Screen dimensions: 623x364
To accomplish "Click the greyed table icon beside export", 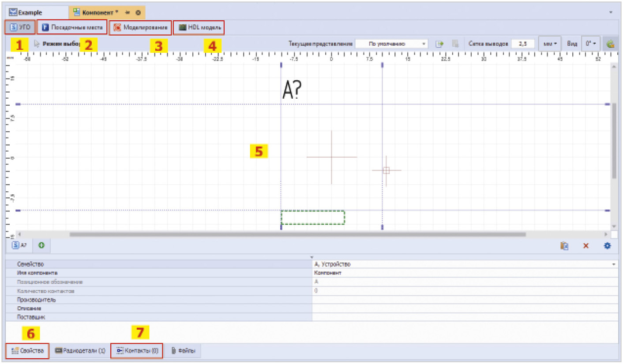I will [x=455, y=44].
